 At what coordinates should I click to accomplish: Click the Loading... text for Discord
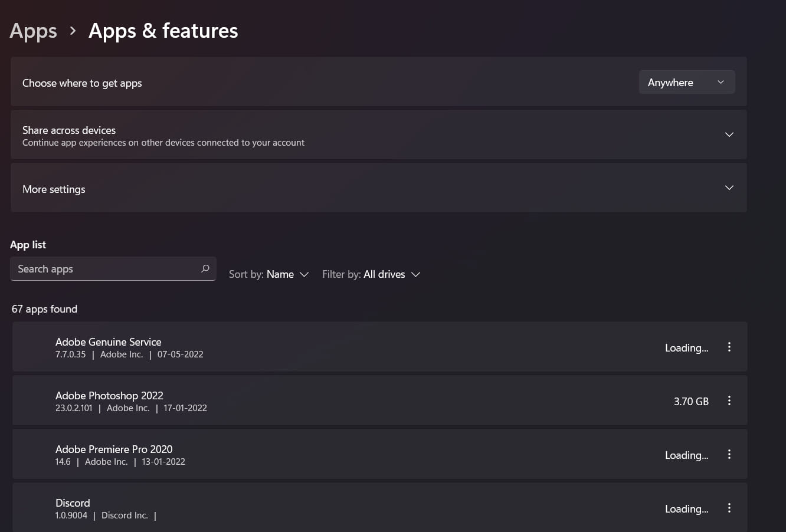pyautogui.click(x=686, y=509)
